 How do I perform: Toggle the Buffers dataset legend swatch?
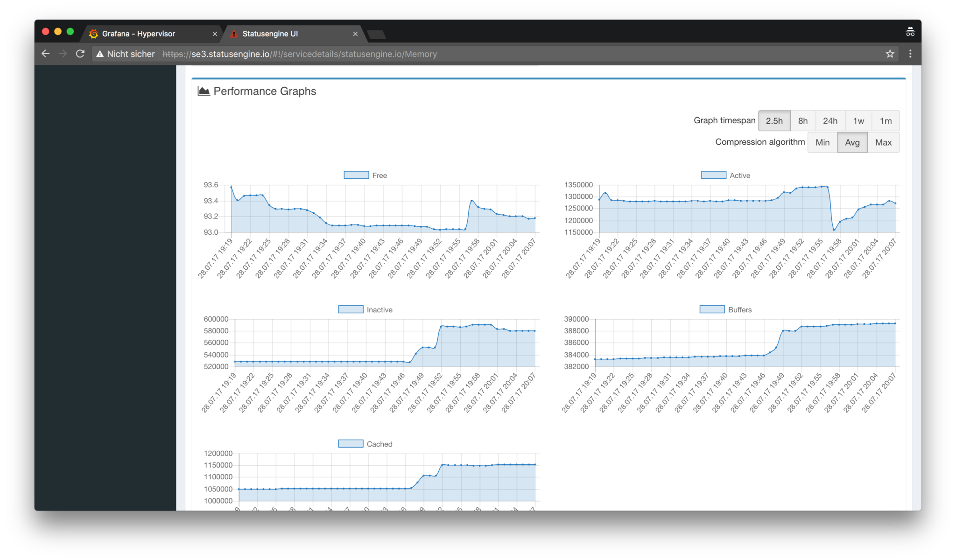point(712,309)
